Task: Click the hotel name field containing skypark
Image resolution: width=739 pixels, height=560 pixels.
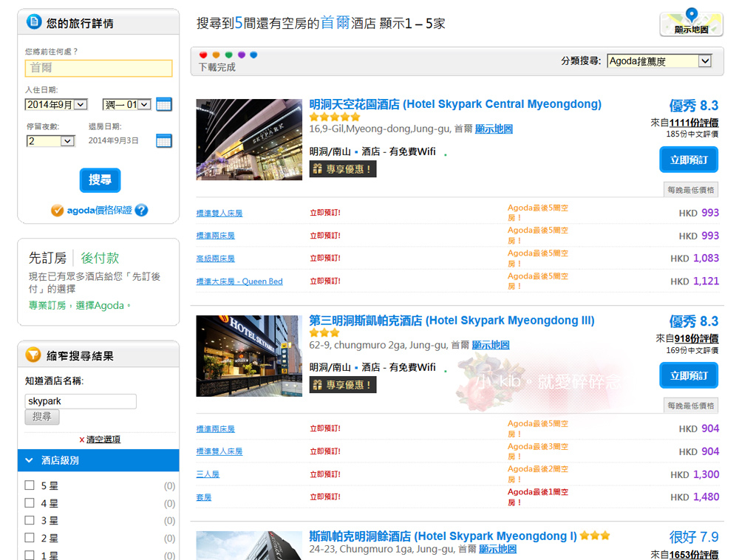Action: (x=81, y=401)
